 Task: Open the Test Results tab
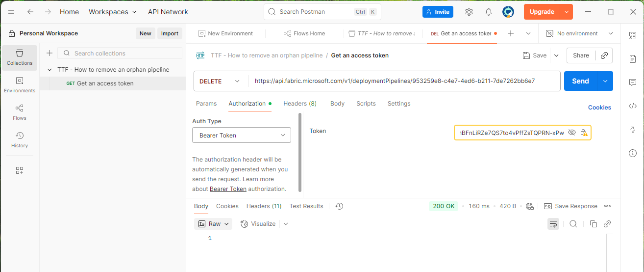[x=306, y=206]
